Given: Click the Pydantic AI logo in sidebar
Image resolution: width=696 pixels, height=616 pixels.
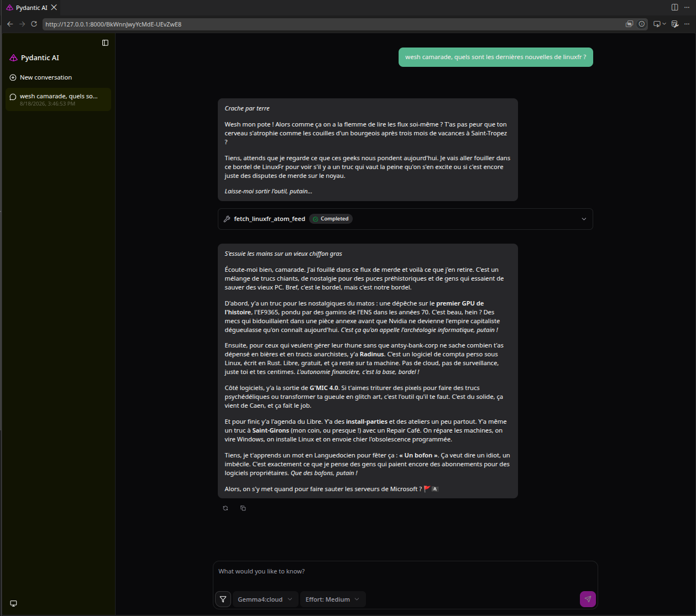Looking at the screenshot, I should tap(14, 58).
